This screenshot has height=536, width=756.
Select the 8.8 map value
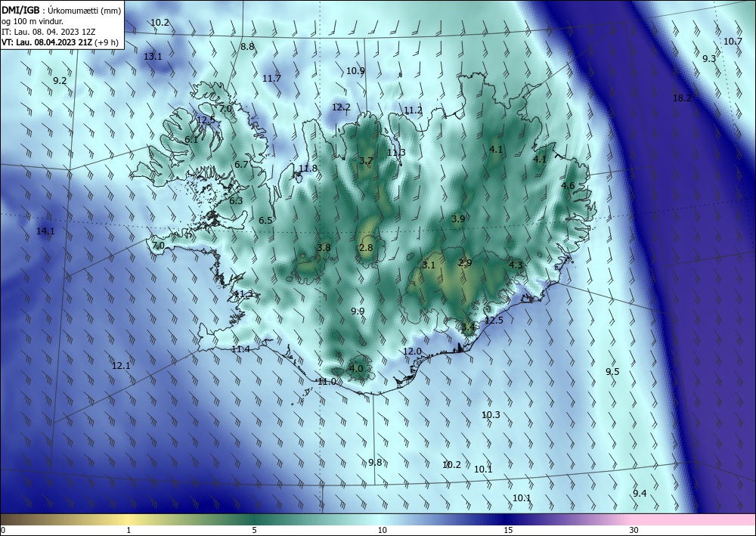(x=247, y=47)
